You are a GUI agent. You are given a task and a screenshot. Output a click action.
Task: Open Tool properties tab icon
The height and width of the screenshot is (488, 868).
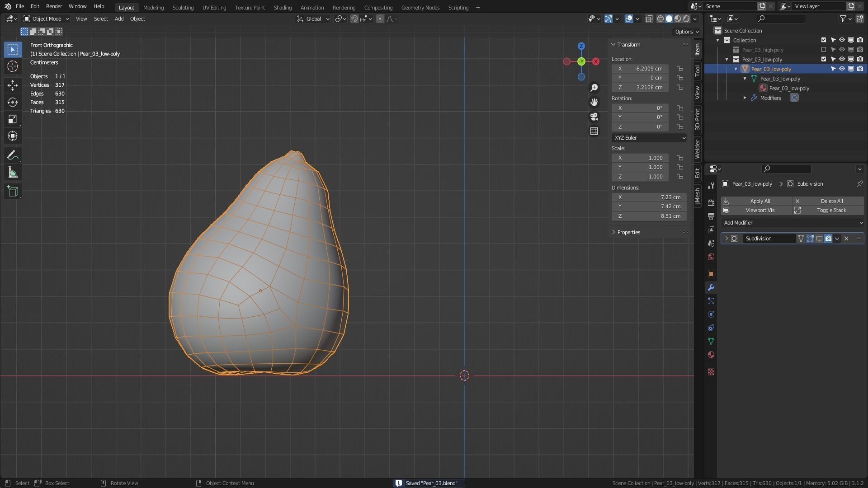[711, 185]
